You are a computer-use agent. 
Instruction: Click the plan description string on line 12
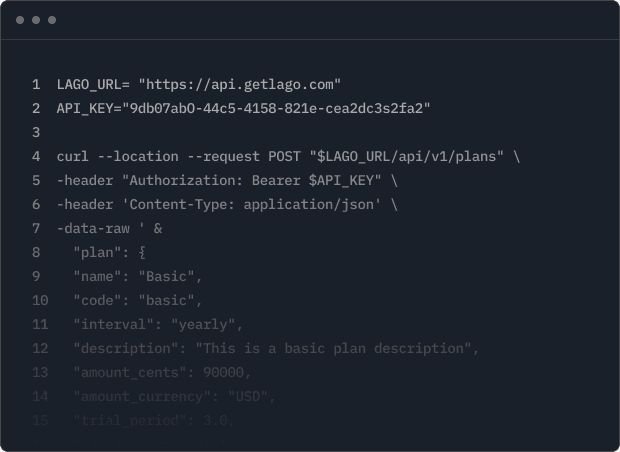click(337, 348)
